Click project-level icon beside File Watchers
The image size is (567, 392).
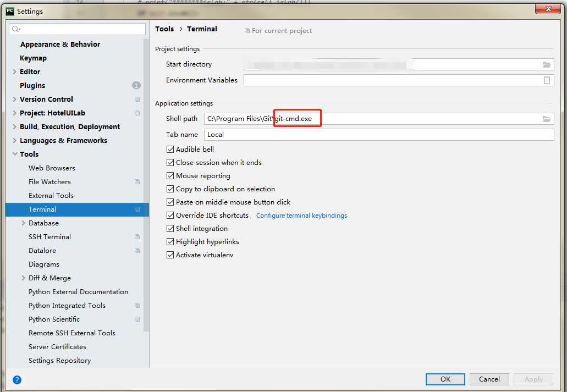click(x=137, y=182)
